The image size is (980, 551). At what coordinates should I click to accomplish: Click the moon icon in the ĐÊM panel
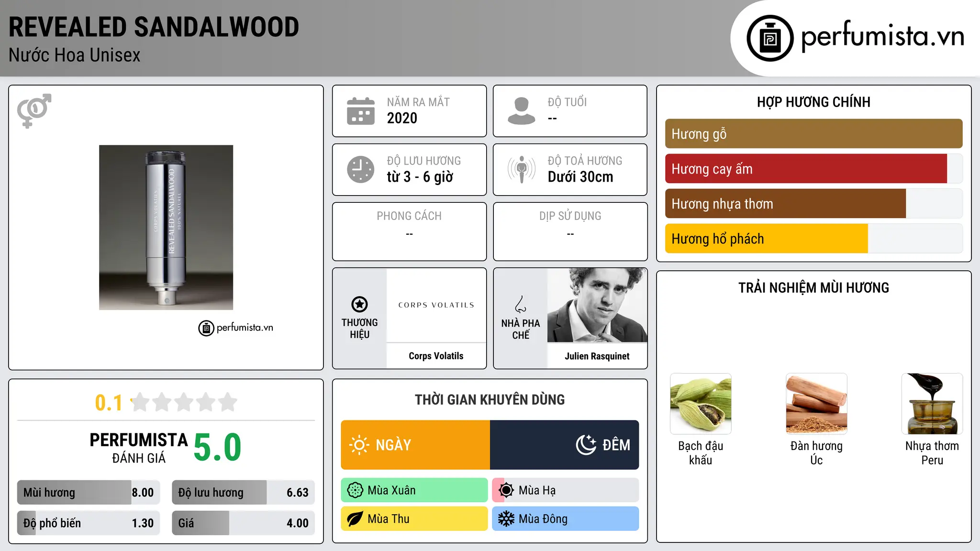click(586, 445)
